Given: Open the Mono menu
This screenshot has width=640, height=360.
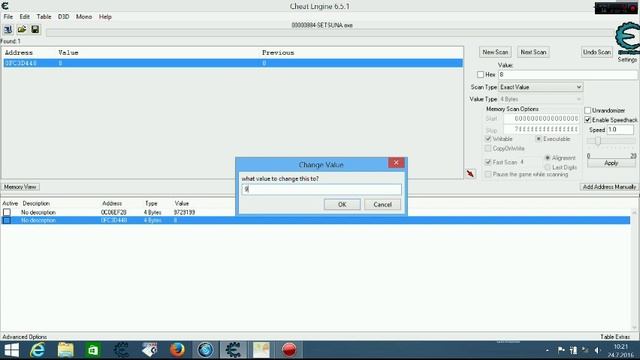Looking at the screenshot, I should [84, 17].
